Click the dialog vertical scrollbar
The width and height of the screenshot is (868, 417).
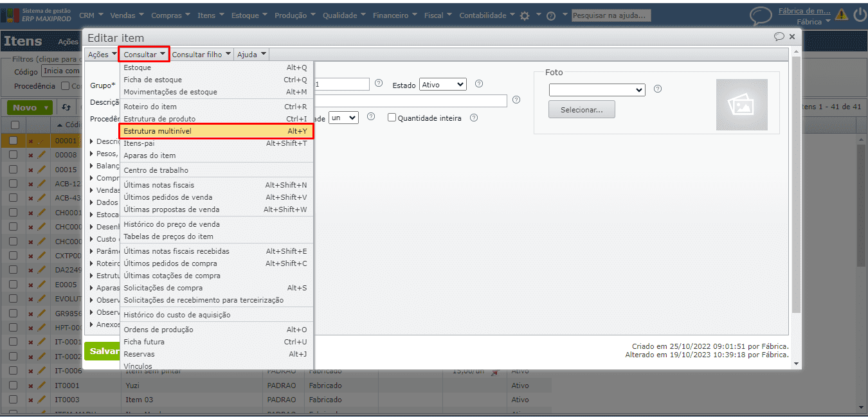point(797,185)
